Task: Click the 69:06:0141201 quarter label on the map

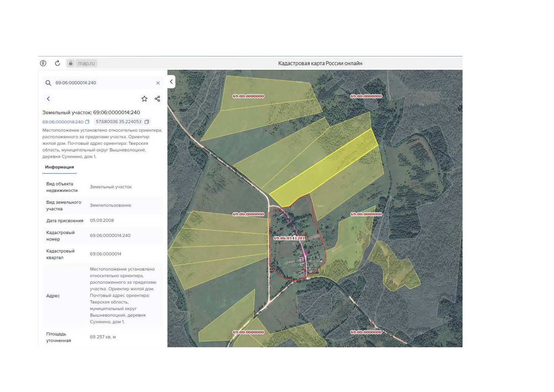Action: coord(289,238)
